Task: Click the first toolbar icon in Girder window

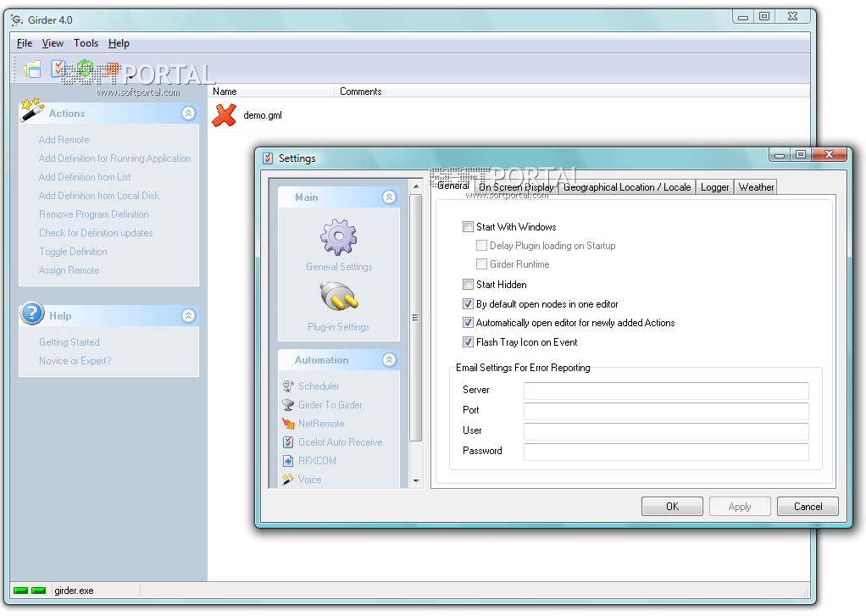Action: coord(31,69)
